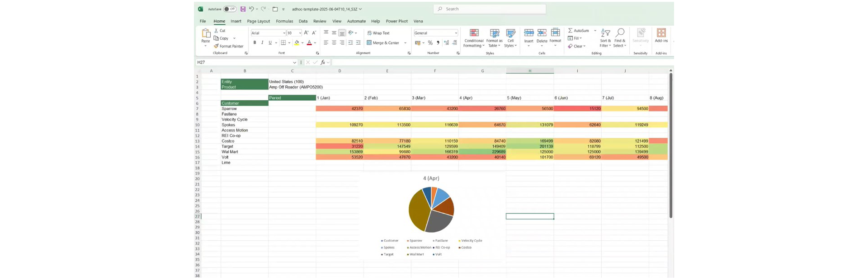Click the Increase Decimal icon

(447, 43)
